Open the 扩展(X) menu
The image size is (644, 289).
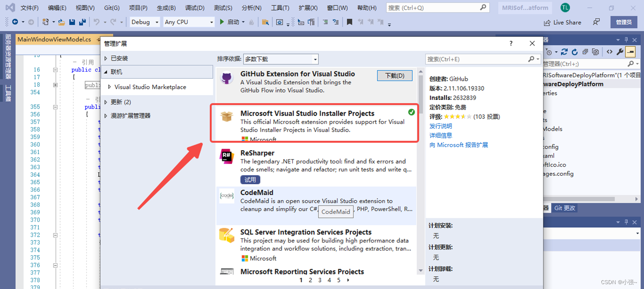coord(308,8)
